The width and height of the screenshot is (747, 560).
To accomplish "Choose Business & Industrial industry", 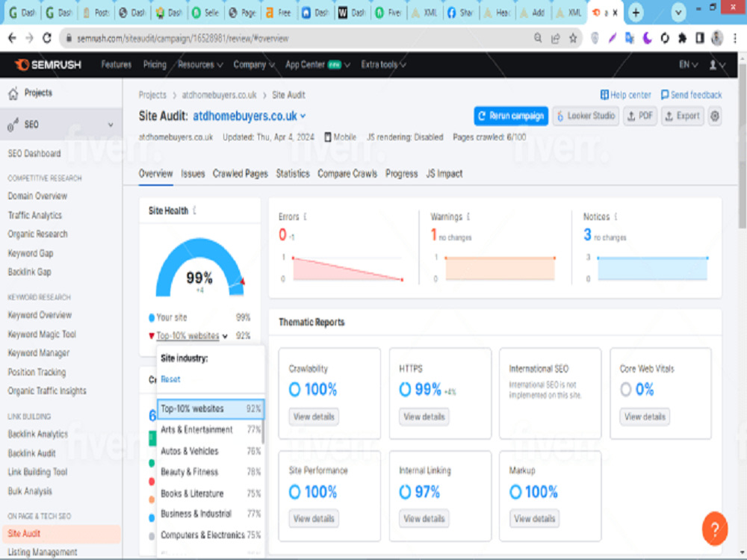I will tap(210, 514).
